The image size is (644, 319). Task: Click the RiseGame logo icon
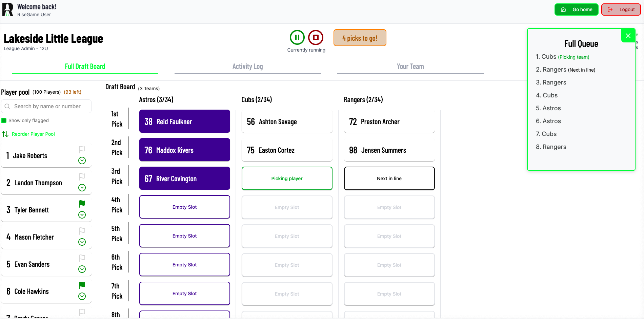[8, 10]
